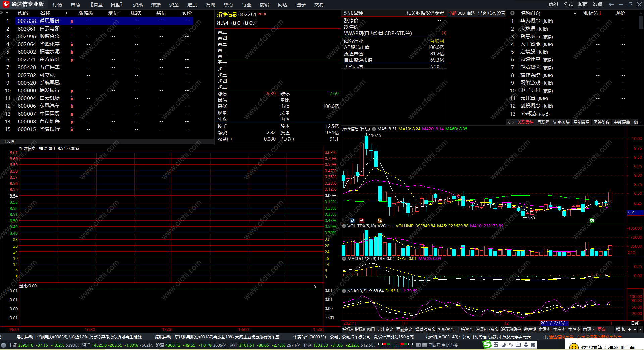This screenshot has height=350, width=644.
Task: Toggle the VOL-TDX indicator circle button
Action: 344,226
